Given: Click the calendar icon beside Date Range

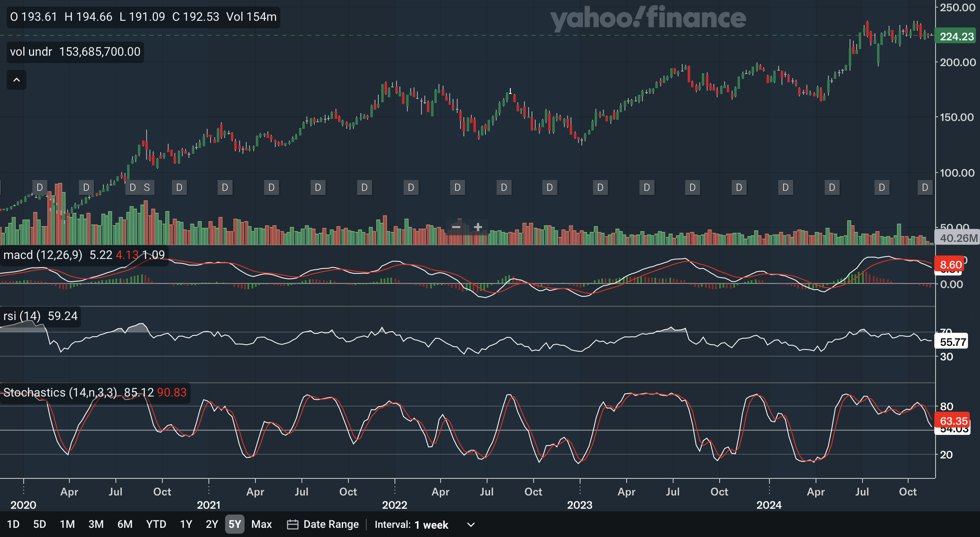Looking at the screenshot, I should pyautogui.click(x=292, y=525).
